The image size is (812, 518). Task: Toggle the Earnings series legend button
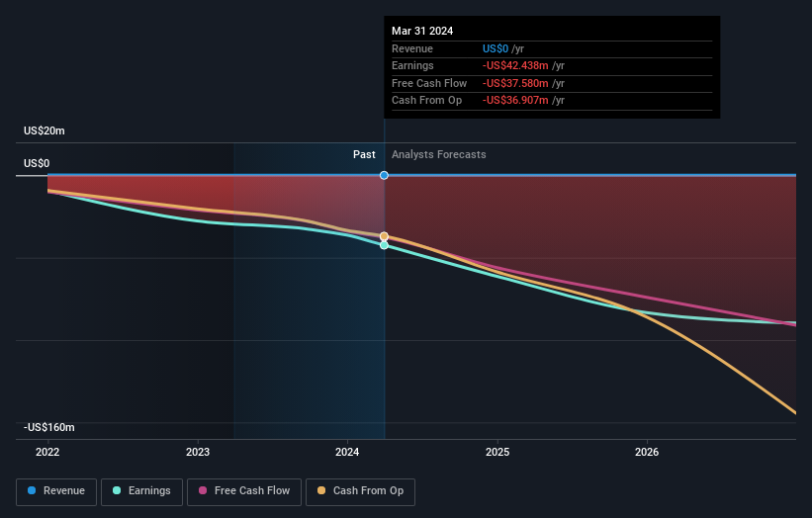pos(141,491)
